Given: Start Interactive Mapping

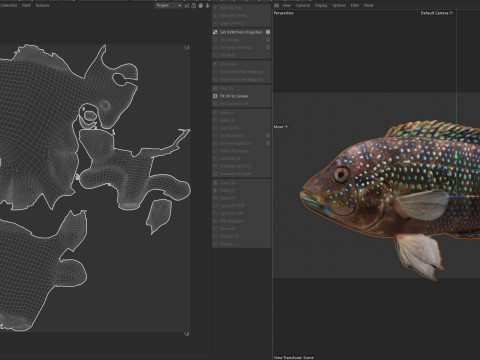Looking at the screenshot, I should (242, 72).
